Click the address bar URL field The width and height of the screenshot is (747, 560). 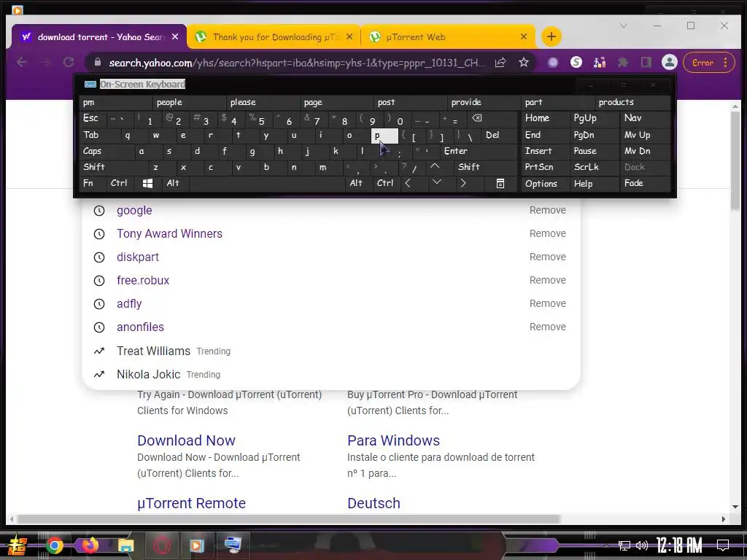pos(296,63)
